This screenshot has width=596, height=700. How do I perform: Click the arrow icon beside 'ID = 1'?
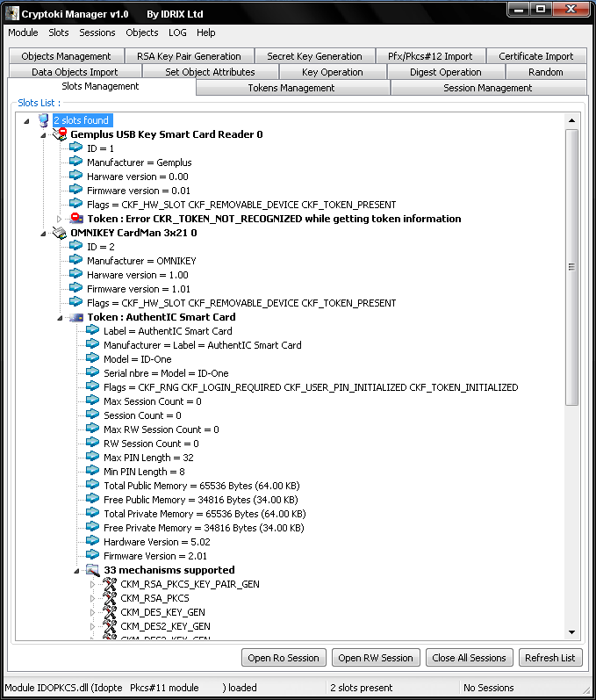pyautogui.click(x=75, y=147)
